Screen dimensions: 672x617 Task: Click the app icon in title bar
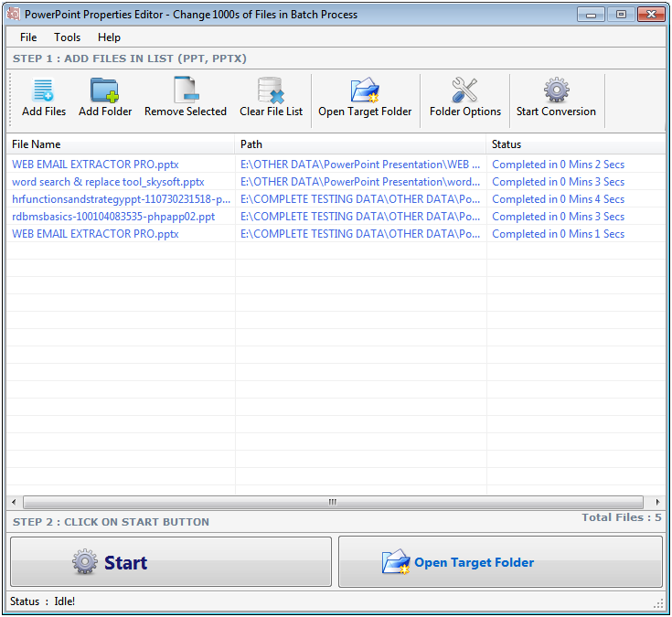coord(14,14)
